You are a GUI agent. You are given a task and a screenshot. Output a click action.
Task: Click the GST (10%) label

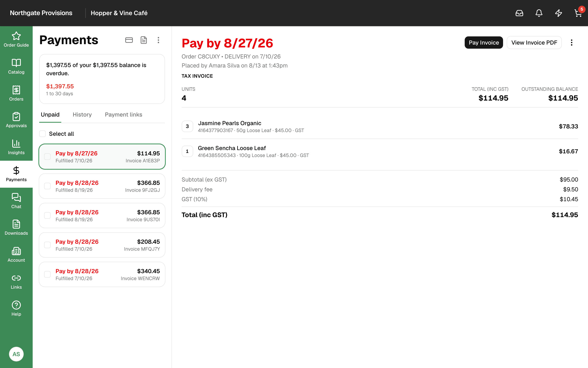click(194, 199)
